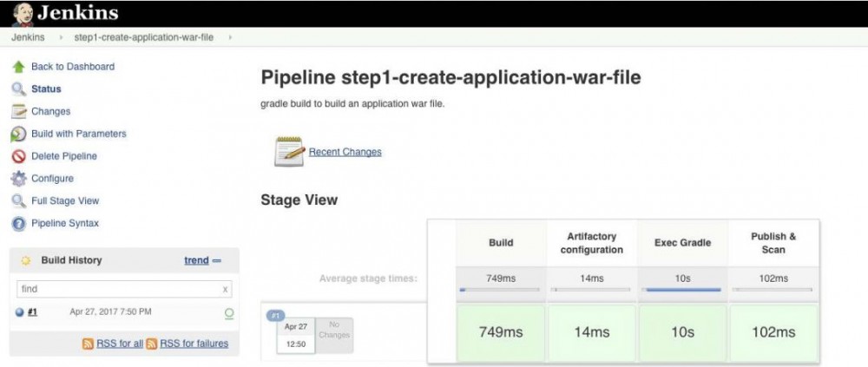
Task: Click the Build stage column header
Action: point(501,242)
